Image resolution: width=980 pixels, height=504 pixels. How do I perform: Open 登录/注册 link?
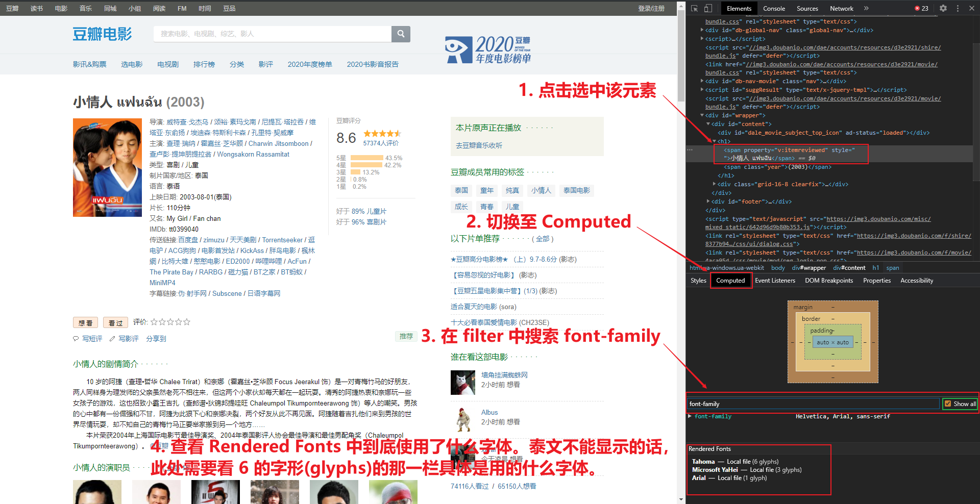(651, 8)
